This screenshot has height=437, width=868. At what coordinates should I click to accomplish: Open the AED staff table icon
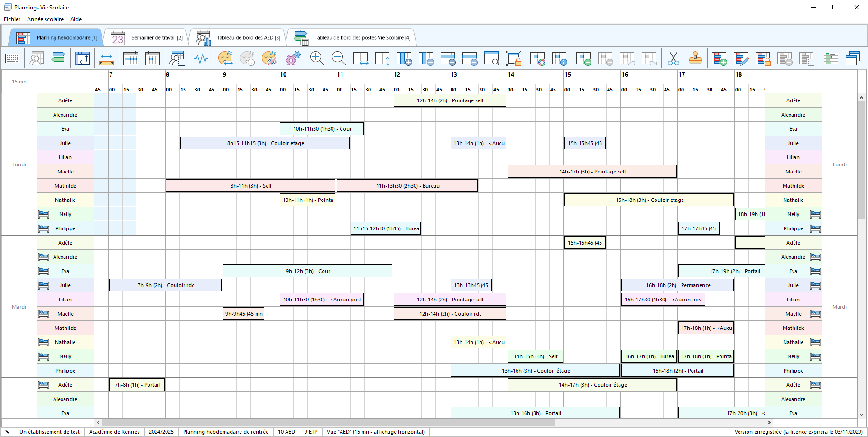coord(37,58)
